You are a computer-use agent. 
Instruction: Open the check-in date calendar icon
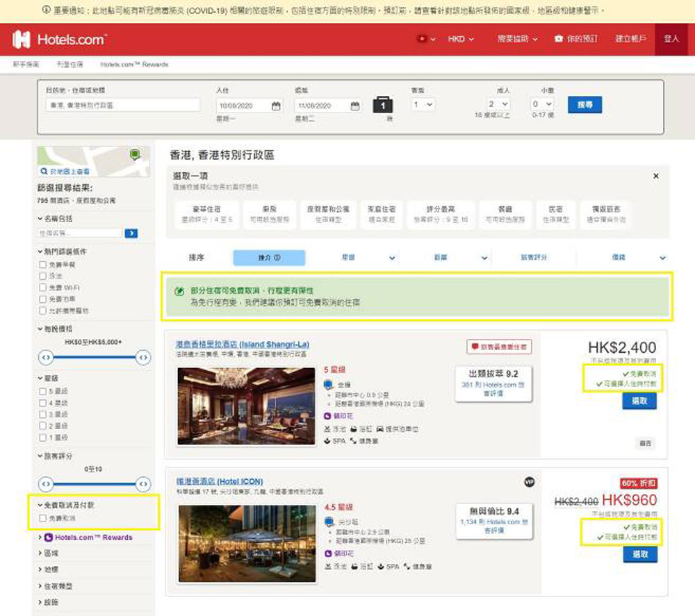[276, 106]
